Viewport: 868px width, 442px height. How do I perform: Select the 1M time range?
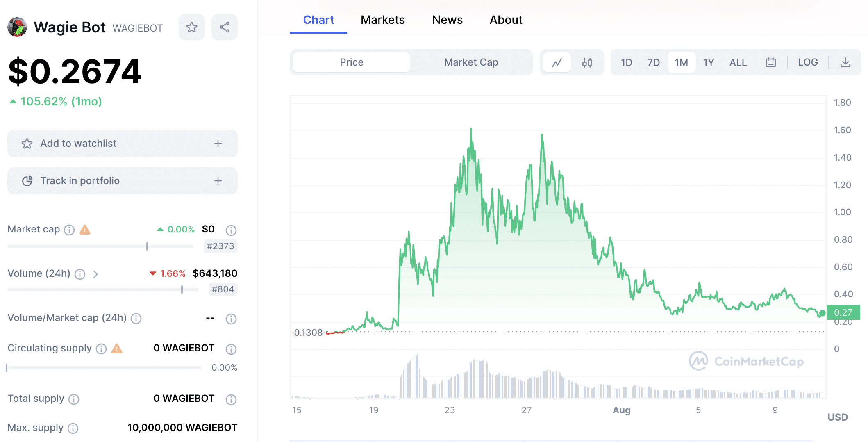(682, 63)
